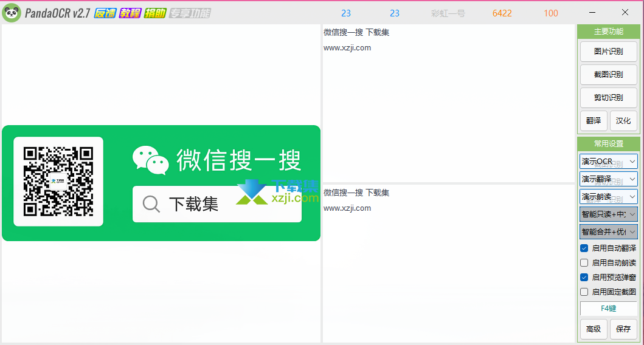Click www.xzji.com in the upper result

point(347,48)
